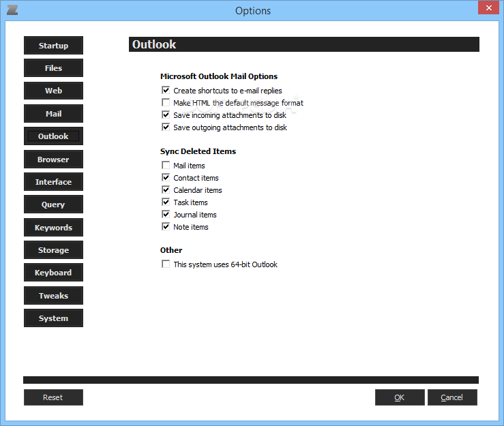Show the Tweaks options section
Image resolution: width=504 pixels, height=426 pixels.
[53, 295]
